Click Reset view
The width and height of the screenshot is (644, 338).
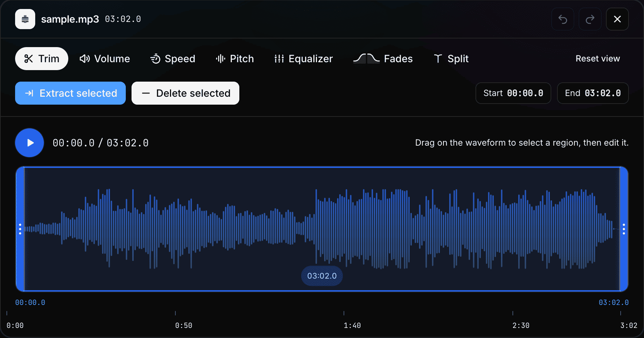point(598,59)
